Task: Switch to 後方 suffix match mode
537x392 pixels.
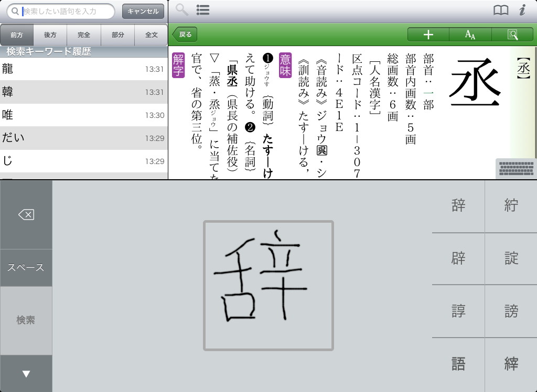Action: coord(50,35)
